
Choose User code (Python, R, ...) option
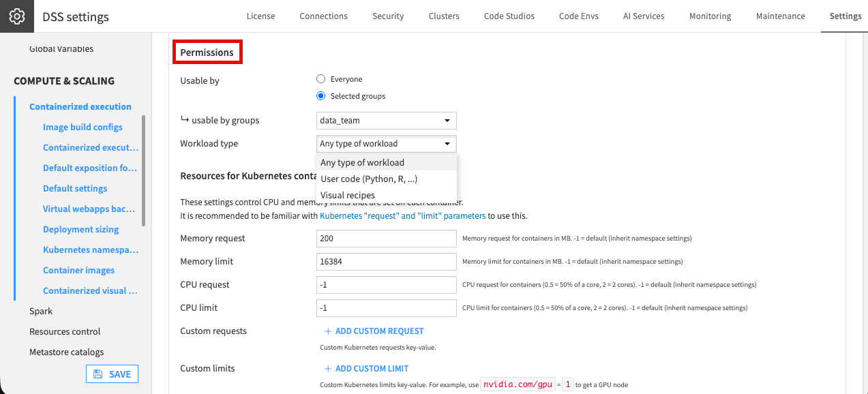387,179
